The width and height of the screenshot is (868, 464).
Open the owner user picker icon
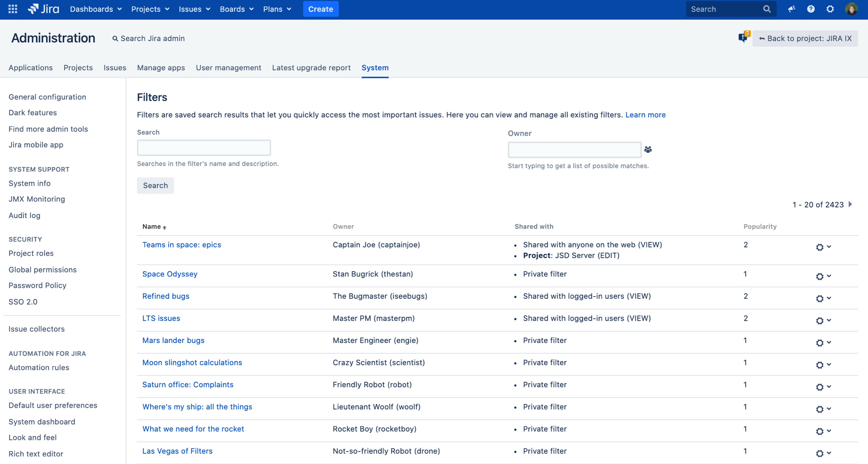click(648, 150)
